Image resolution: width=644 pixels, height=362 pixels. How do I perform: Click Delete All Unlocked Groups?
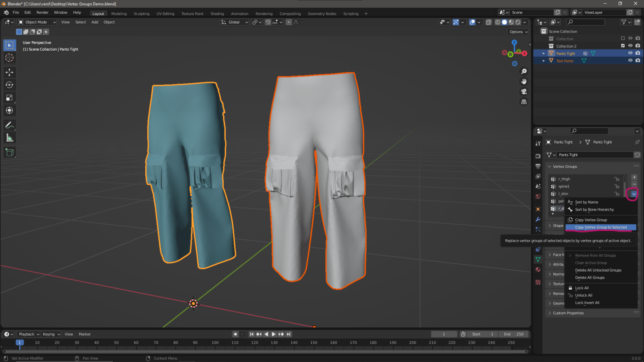[598, 270]
